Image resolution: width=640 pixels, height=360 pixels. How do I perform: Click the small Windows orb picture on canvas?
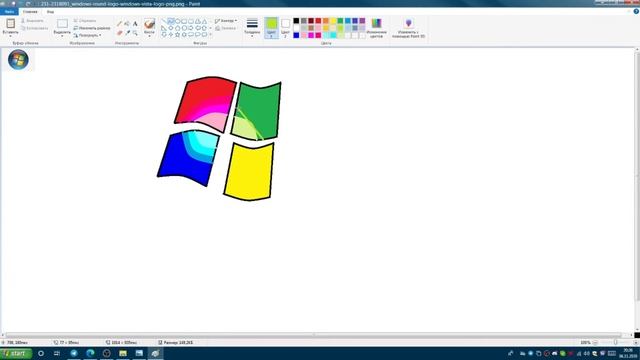click(18, 60)
